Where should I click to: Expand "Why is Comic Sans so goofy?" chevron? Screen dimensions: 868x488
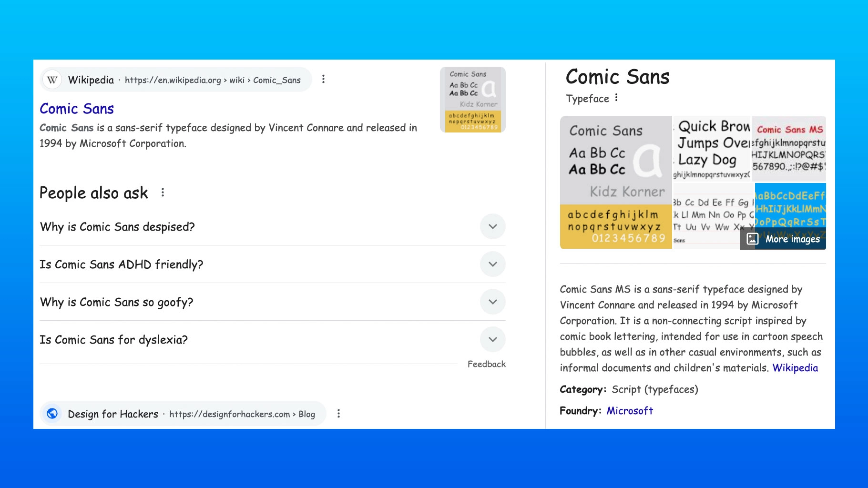[x=493, y=302]
